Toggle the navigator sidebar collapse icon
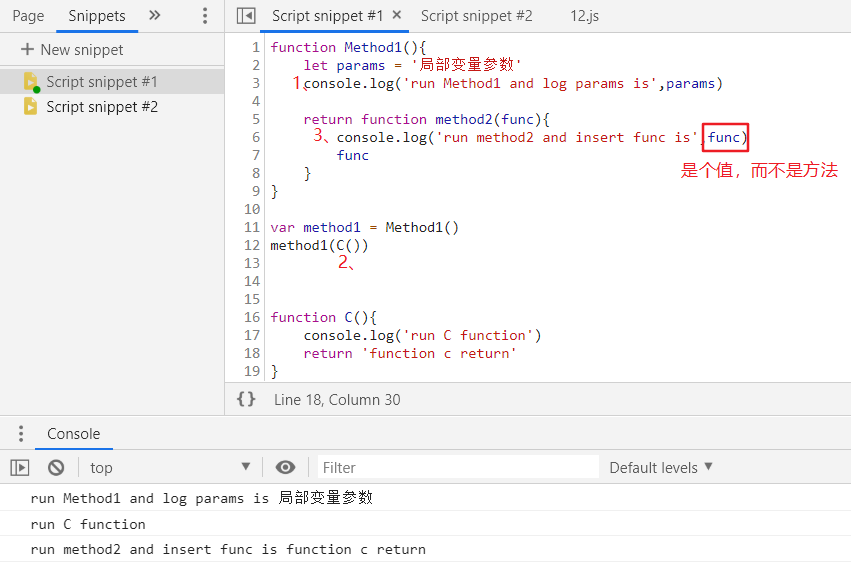 pyautogui.click(x=246, y=16)
